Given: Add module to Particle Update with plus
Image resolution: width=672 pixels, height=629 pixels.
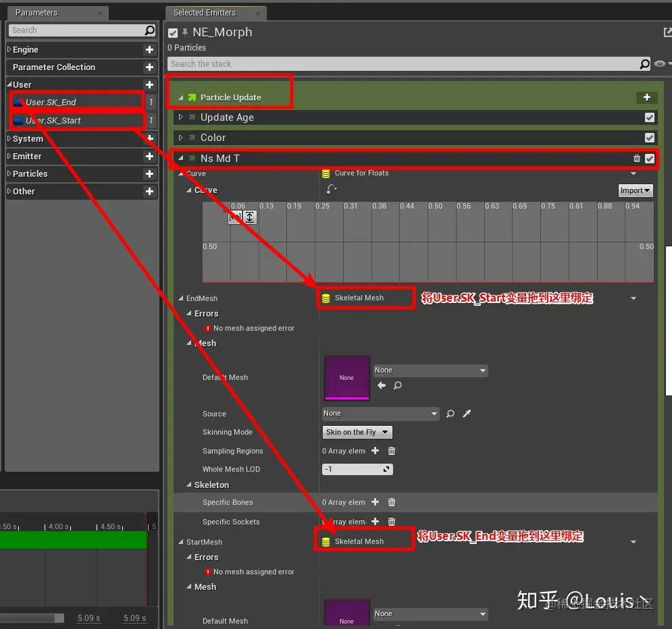Looking at the screenshot, I should tap(647, 98).
